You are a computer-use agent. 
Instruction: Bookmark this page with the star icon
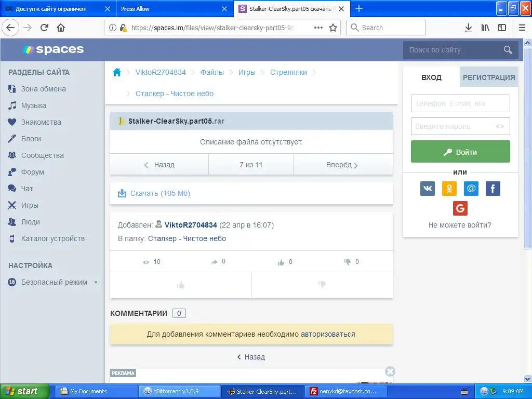tap(333, 28)
